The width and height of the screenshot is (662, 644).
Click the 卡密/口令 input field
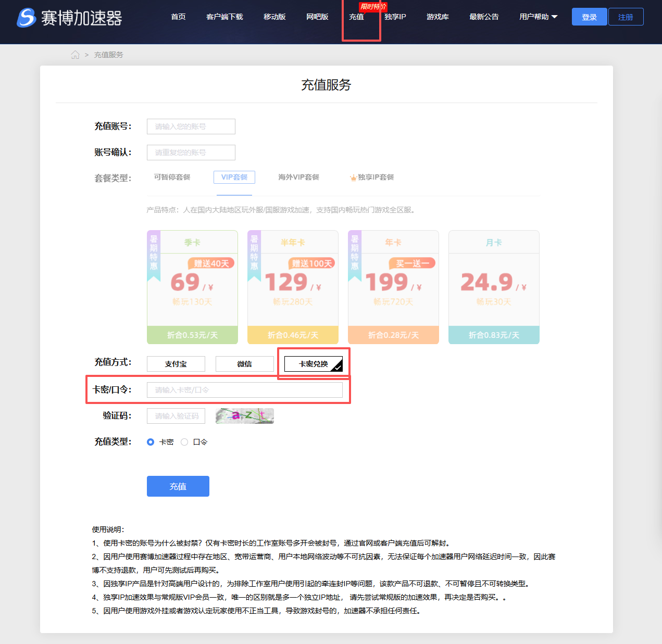(245, 390)
